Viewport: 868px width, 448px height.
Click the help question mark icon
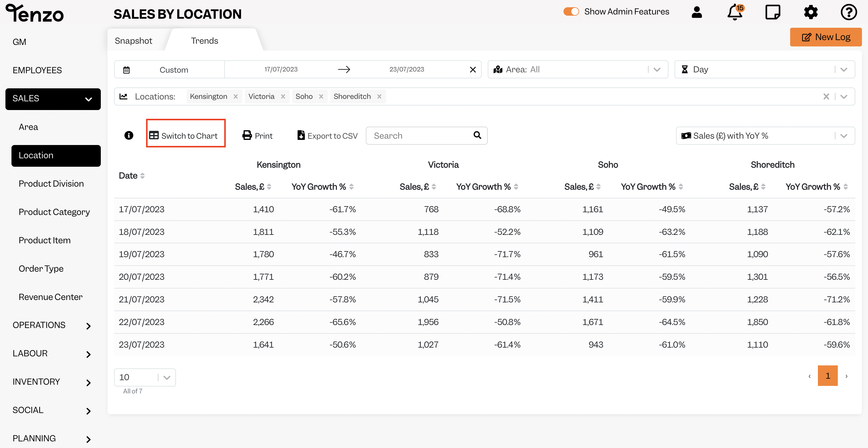coord(848,12)
